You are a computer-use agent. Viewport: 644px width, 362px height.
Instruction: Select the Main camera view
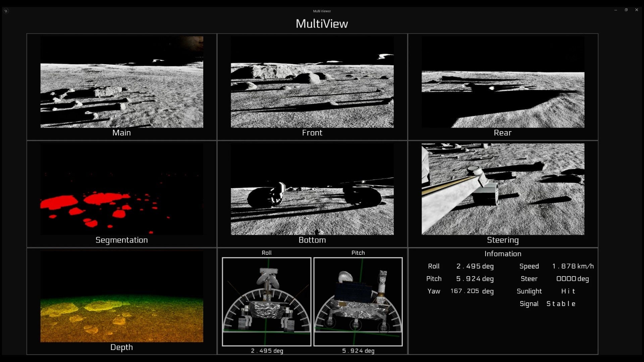tap(122, 82)
